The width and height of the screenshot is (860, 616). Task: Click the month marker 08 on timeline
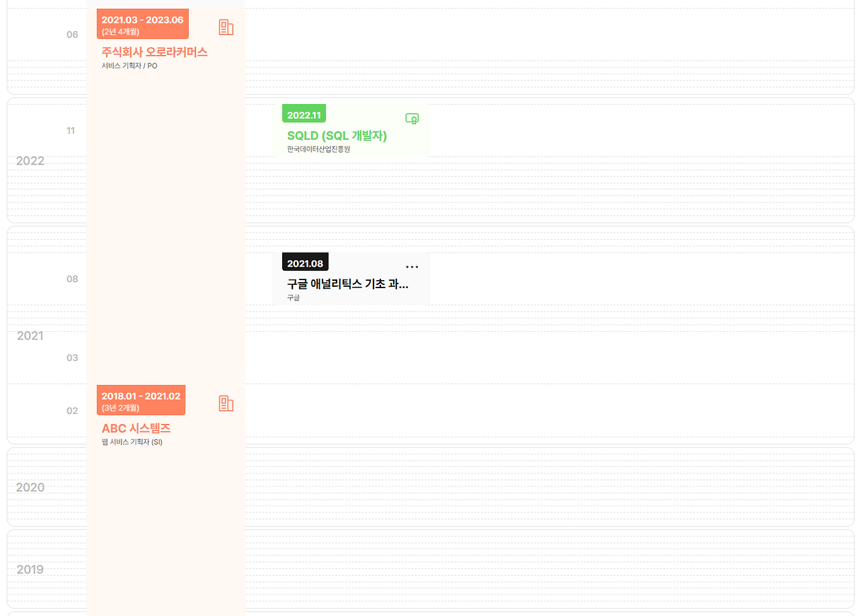click(x=73, y=279)
